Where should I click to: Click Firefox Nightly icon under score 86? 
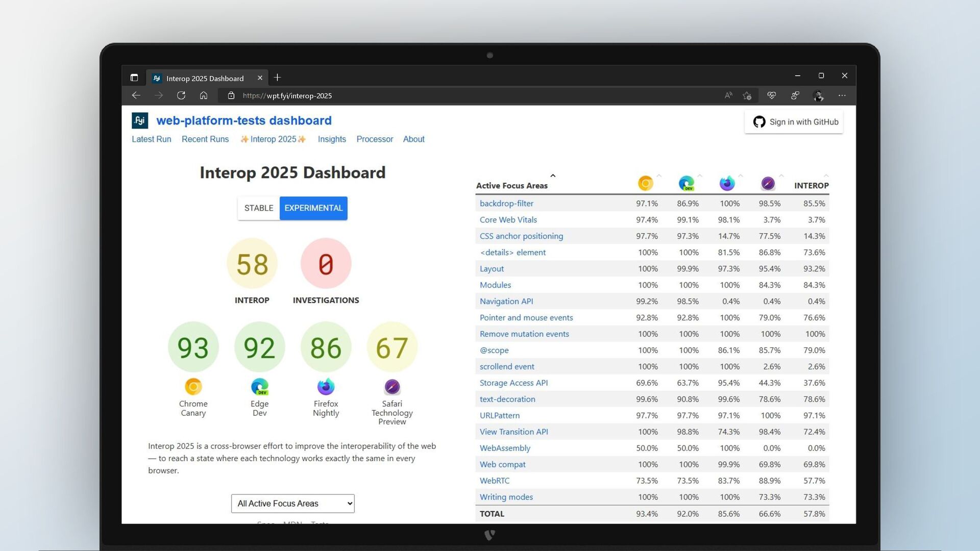[326, 387]
